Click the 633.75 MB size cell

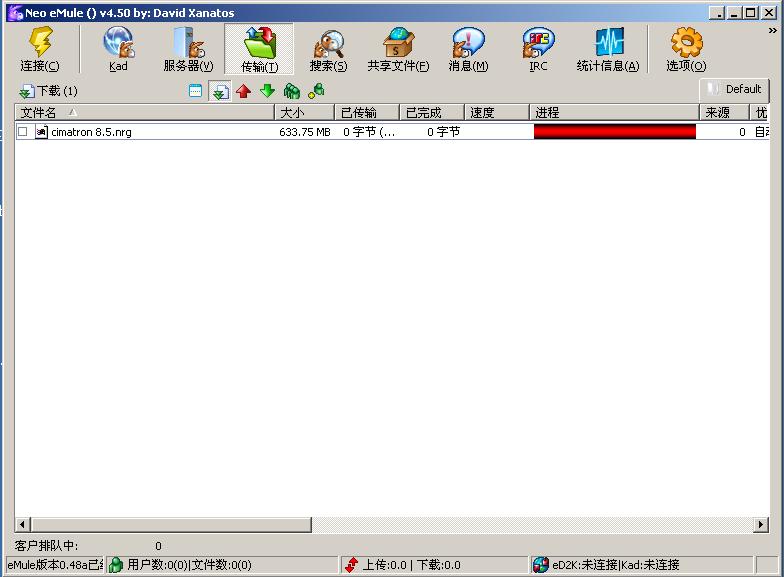click(304, 132)
